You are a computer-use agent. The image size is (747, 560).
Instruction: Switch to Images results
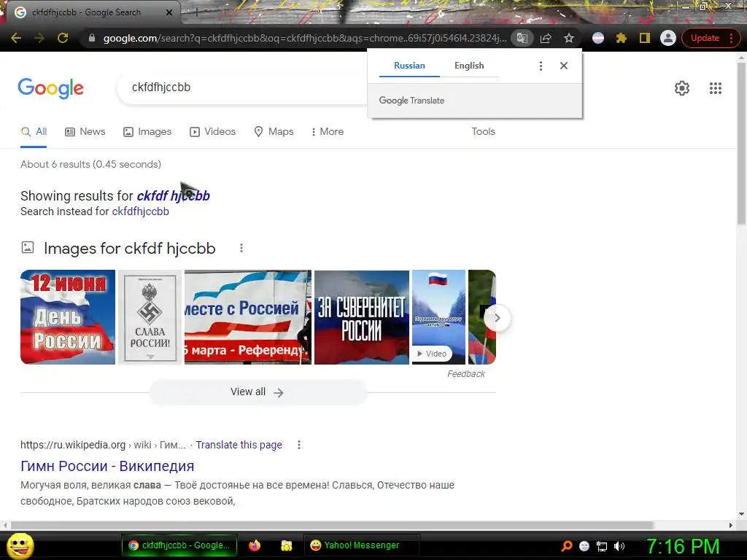[147, 132]
